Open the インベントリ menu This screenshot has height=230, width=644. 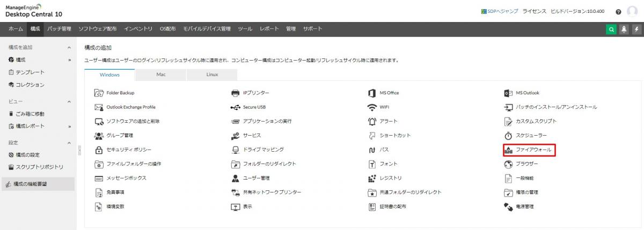click(x=138, y=29)
